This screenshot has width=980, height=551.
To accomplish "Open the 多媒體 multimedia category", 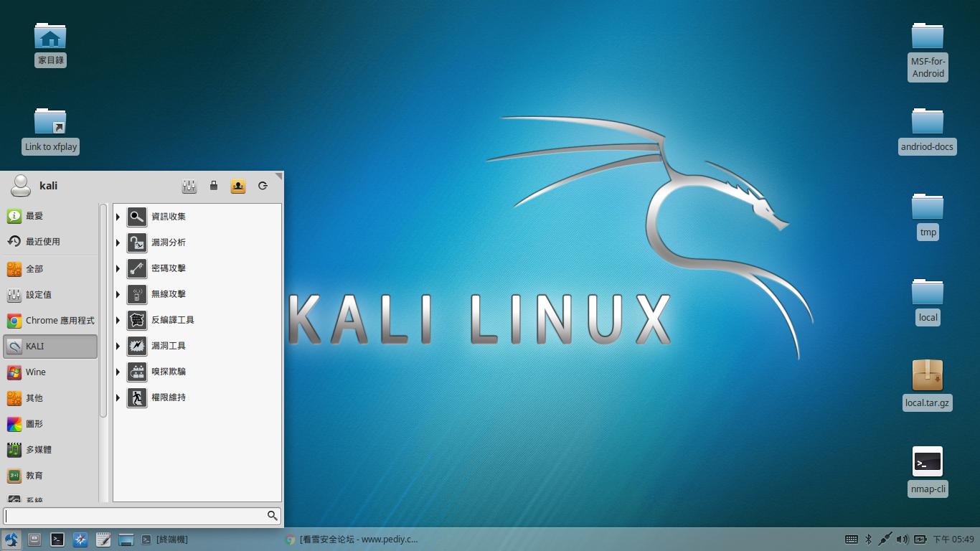I will pyautogui.click(x=50, y=450).
